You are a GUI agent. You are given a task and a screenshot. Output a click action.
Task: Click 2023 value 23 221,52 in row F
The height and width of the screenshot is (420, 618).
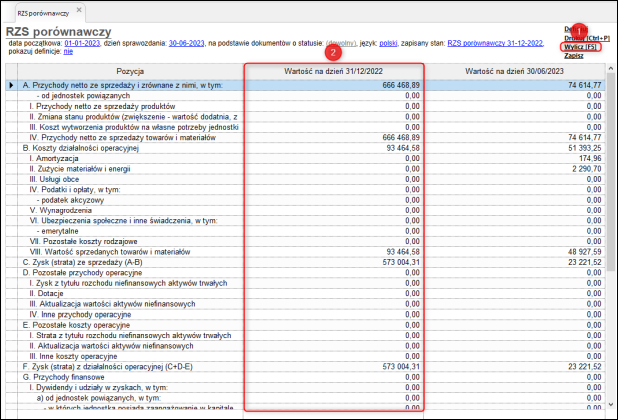pyautogui.click(x=585, y=367)
